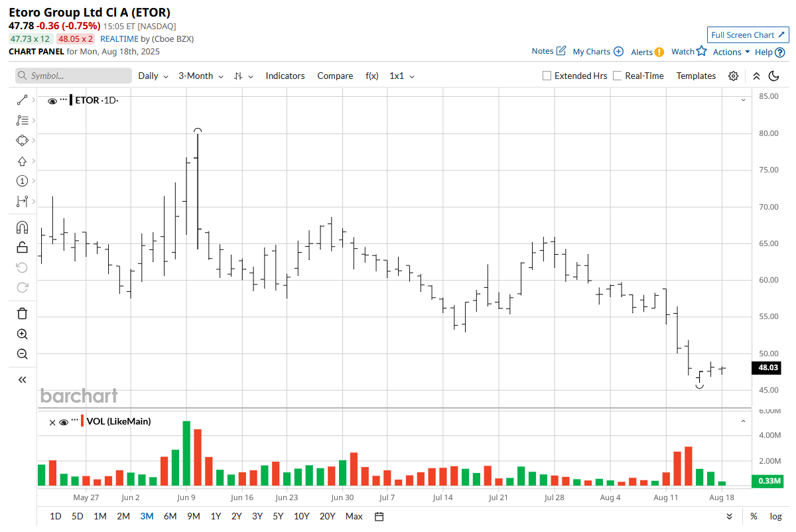Click the undo arrow in the drawing toolbar
796x532 pixels.
pyautogui.click(x=22, y=267)
